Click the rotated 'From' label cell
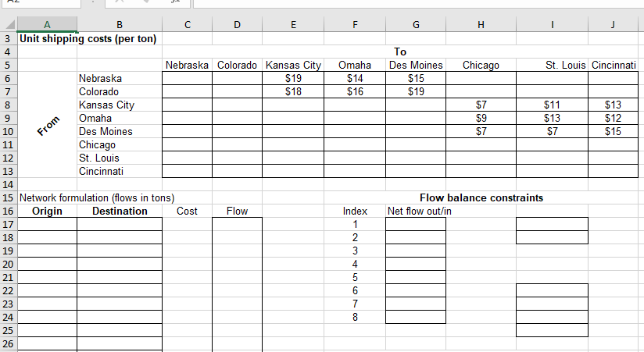This screenshot has width=644, height=352. click(x=47, y=125)
